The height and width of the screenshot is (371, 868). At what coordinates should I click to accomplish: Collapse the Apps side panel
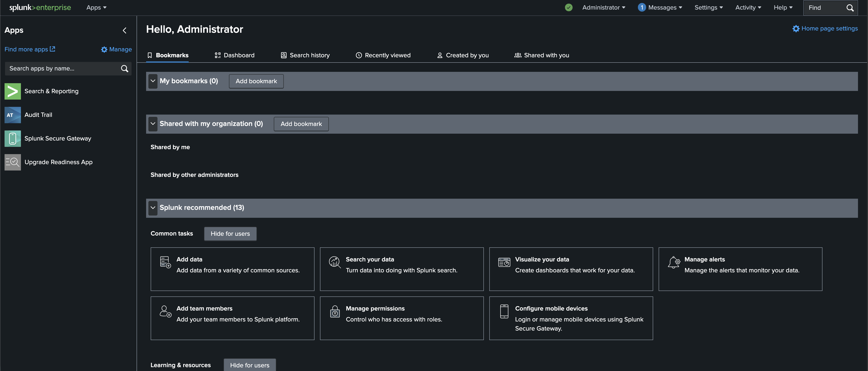125,31
